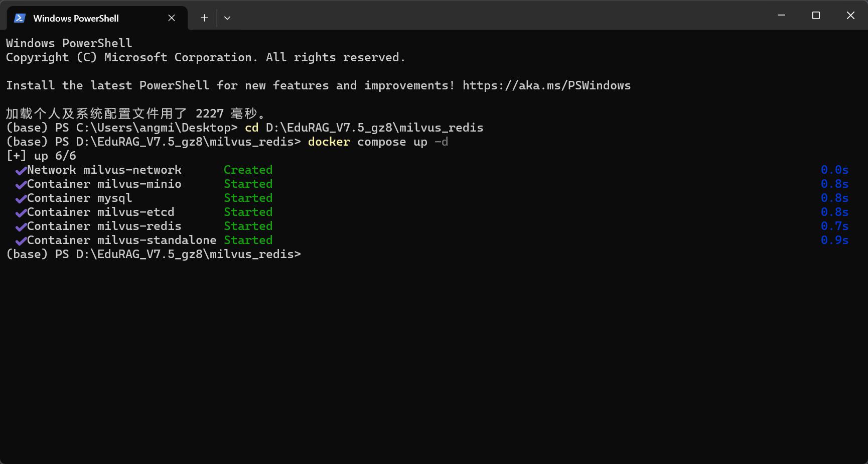
Task: Click the checkmark beside Container milvus-standalone
Action: point(21,241)
